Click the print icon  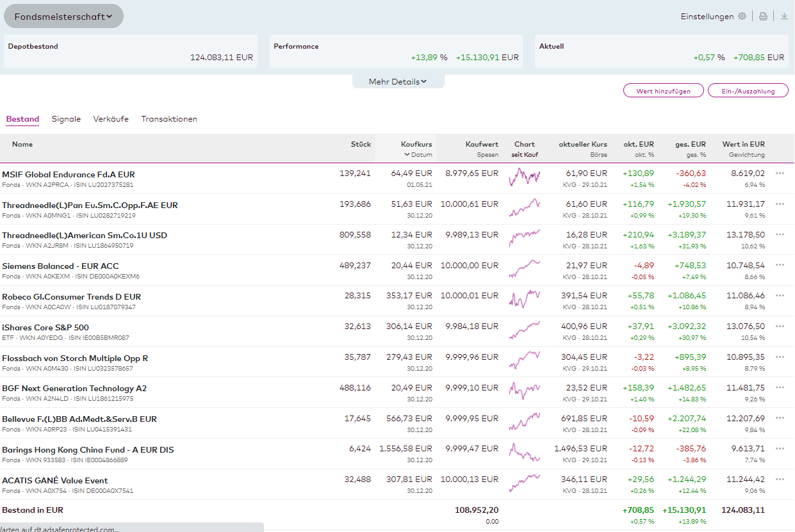click(x=763, y=17)
